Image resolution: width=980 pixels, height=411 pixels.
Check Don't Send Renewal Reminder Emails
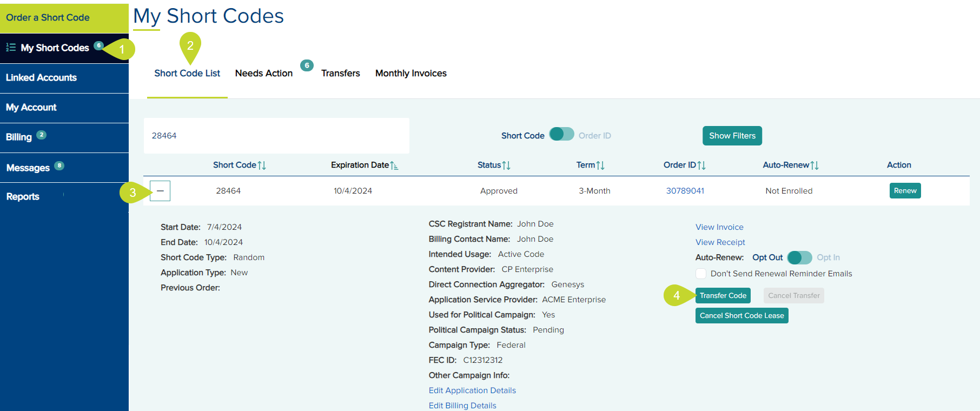point(701,274)
